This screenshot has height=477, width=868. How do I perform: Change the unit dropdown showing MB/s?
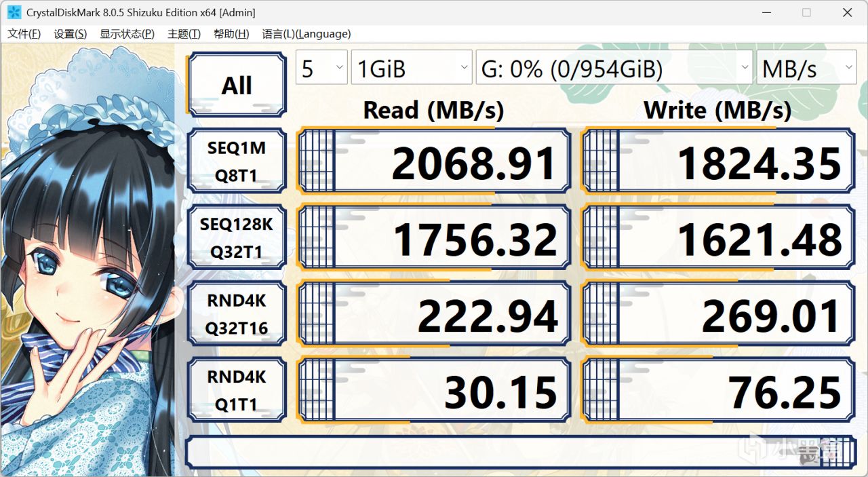[x=807, y=68]
